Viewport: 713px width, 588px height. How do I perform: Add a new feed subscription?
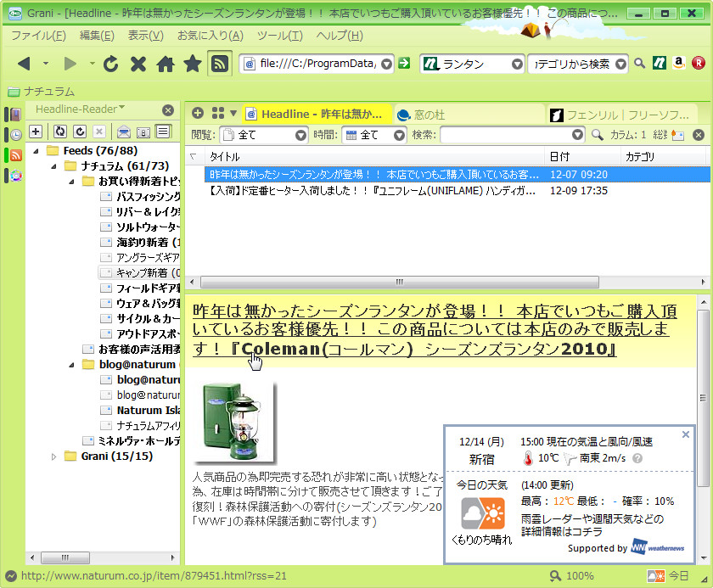pos(34,132)
